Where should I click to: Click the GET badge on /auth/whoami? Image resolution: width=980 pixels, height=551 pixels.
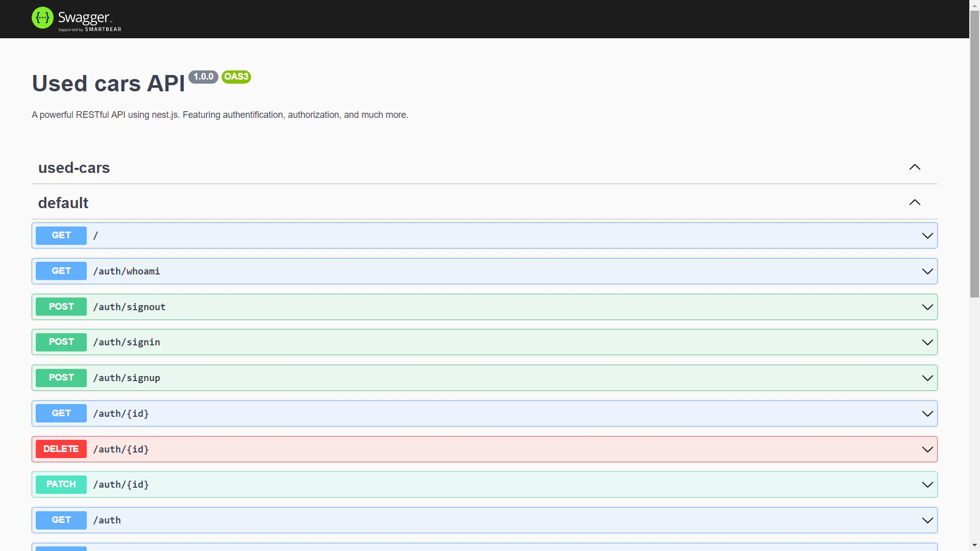click(x=61, y=271)
